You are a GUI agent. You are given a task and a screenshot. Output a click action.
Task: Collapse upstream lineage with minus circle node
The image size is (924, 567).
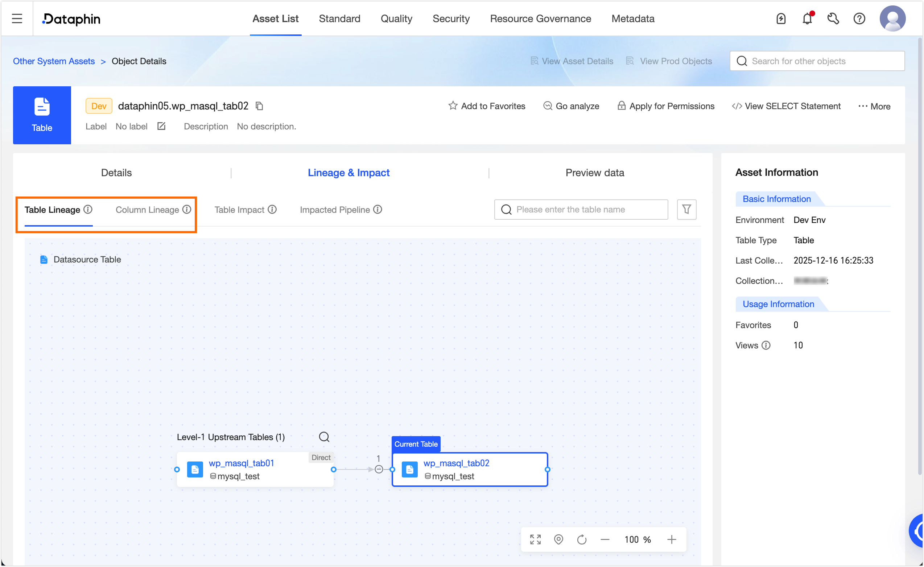(x=379, y=469)
